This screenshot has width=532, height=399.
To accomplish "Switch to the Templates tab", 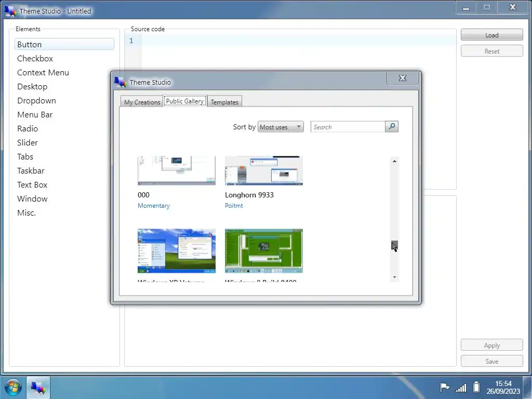I will point(224,102).
